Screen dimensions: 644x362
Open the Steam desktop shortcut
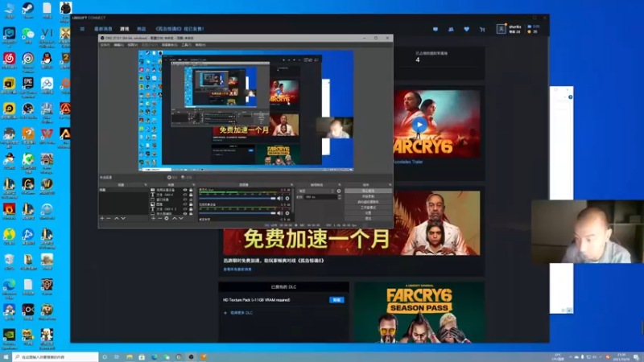click(x=28, y=9)
